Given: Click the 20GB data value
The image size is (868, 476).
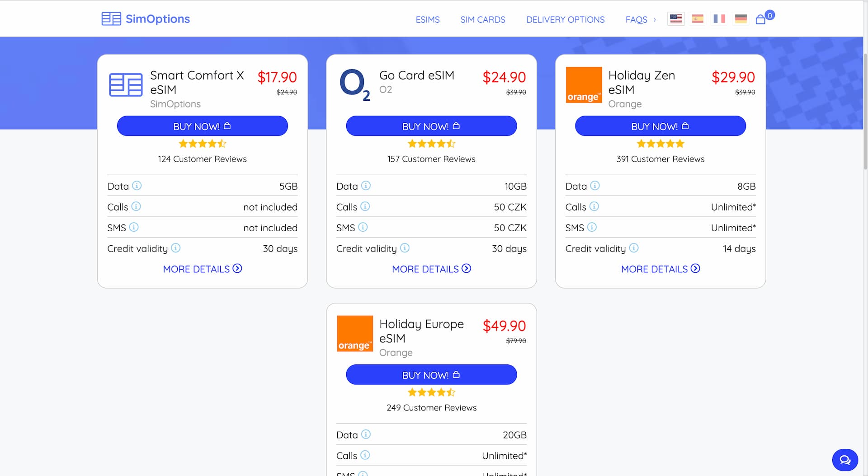Looking at the screenshot, I should (514, 435).
